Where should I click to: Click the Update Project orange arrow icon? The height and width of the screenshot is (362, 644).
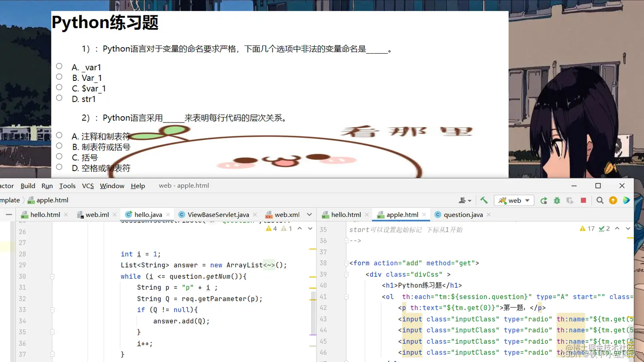coord(612,200)
